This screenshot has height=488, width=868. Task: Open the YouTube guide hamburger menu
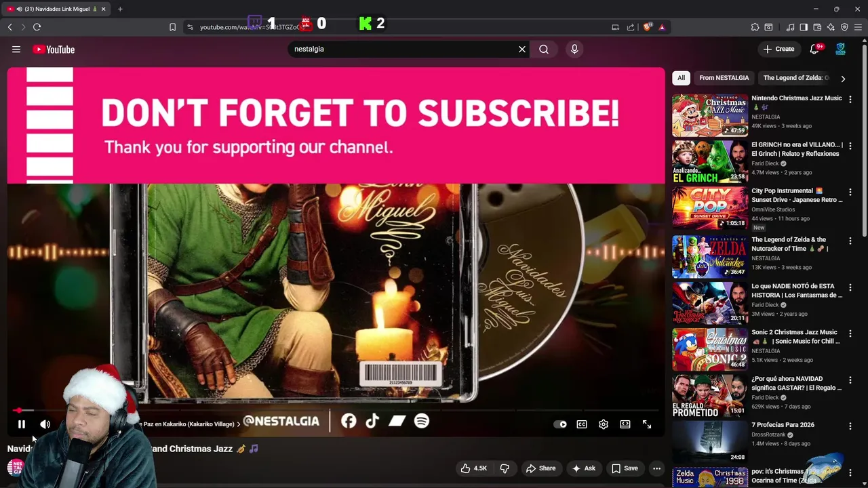pyautogui.click(x=16, y=49)
